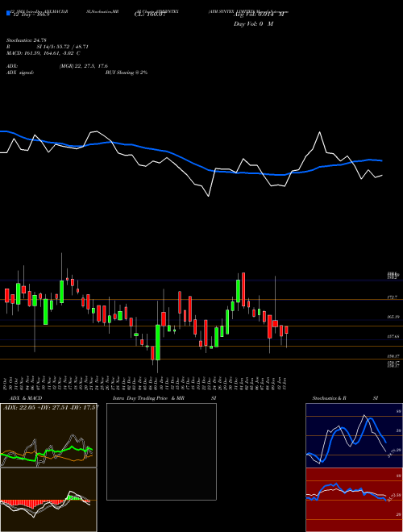Click the 'CL: 160.07' closing price label
The image size is (403, 532).
(x=150, y=15)
